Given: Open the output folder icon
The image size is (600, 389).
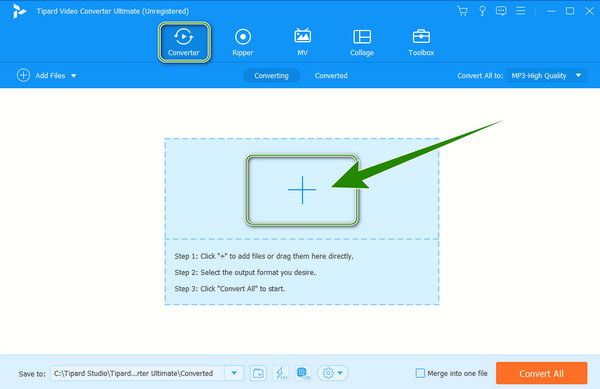Looking at the screenshot, I should point(258,373).
